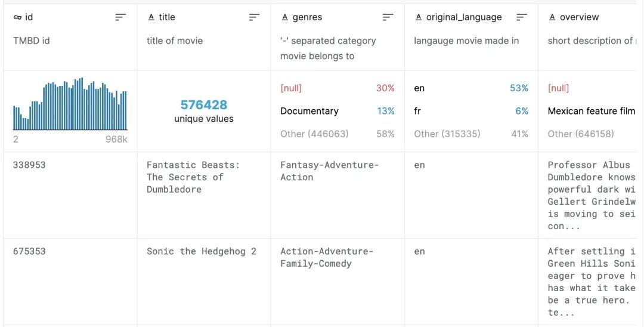Click the text-type icon beside overview
Screen dimensions: 644x327
pyautogui.click(x=552, y=17)
